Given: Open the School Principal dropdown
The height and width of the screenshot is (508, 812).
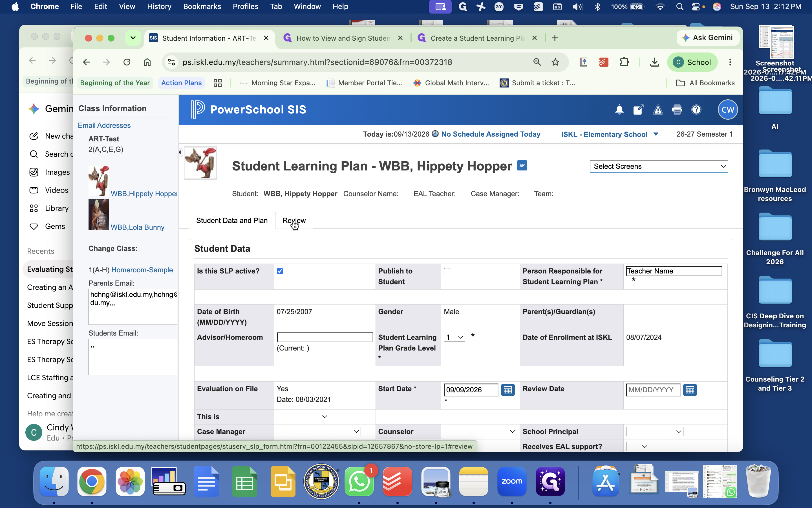Looking at the screenshot, I should click(x=654, y=432).
